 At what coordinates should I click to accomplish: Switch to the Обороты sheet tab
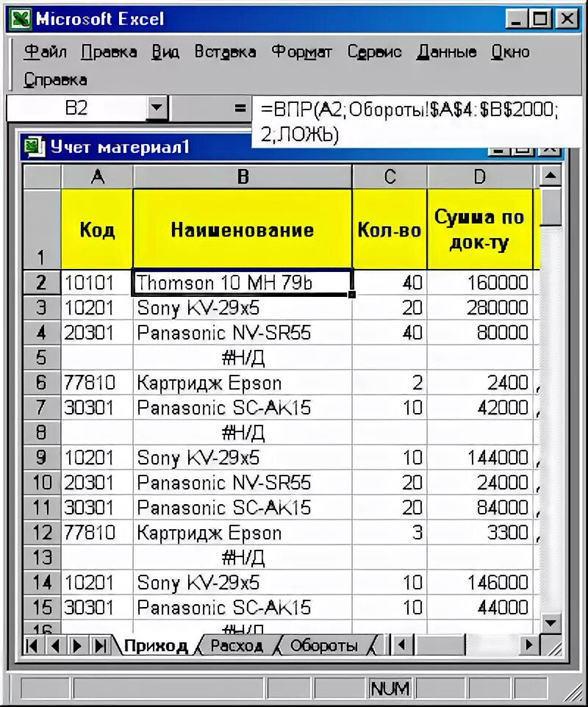[323, 646]
